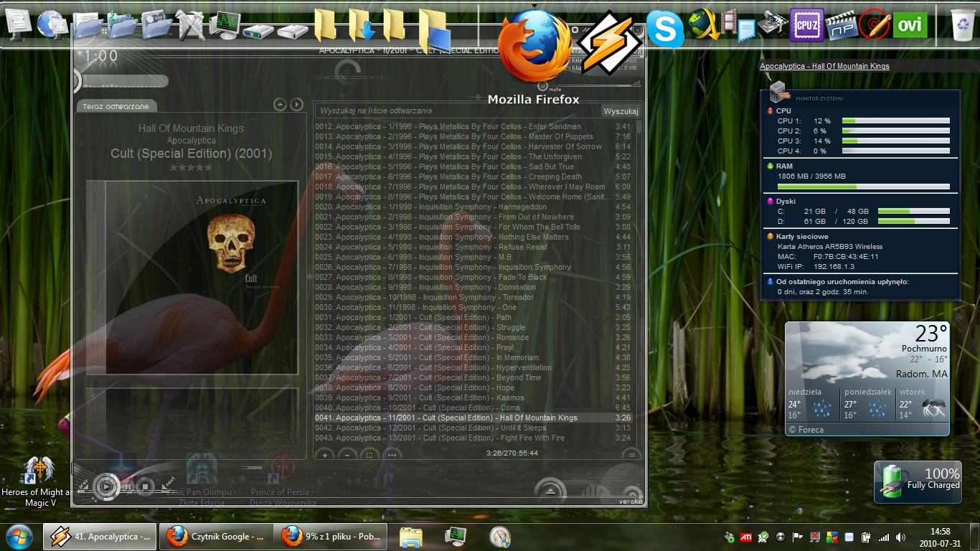The height and width of the screenshot is (551, 980).
Task: Open playlist miscellaneous options button
Action: point(392,454)
